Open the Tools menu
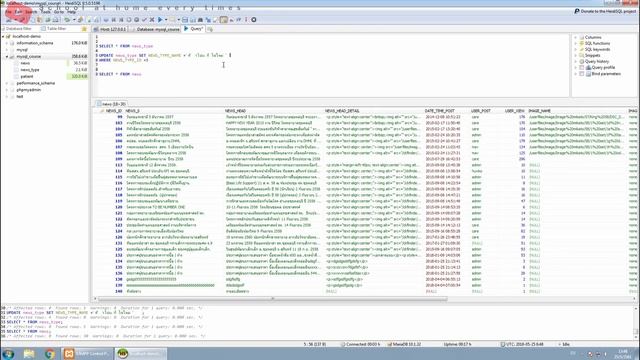640x360 pixels. 45,12
